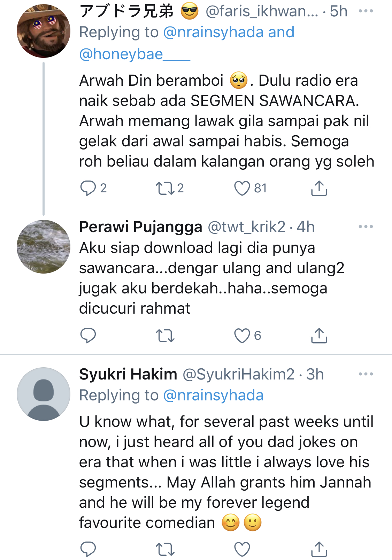The width and height of the screenshot is (392, 560).
Task: Open the @honeybae____ profile link
Action: pyautogui.click(x=134, y=54)
